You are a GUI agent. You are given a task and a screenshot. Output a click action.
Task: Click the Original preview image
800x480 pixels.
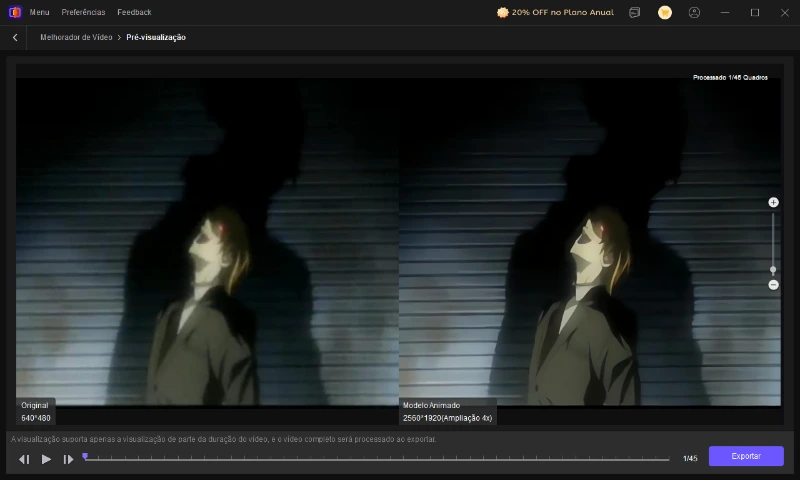207,241
